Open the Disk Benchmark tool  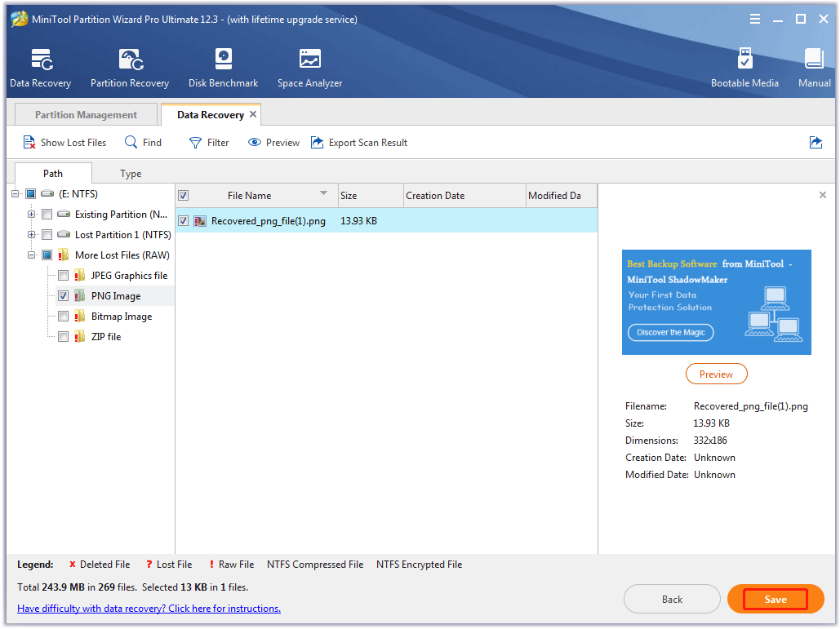pos(224,68)
